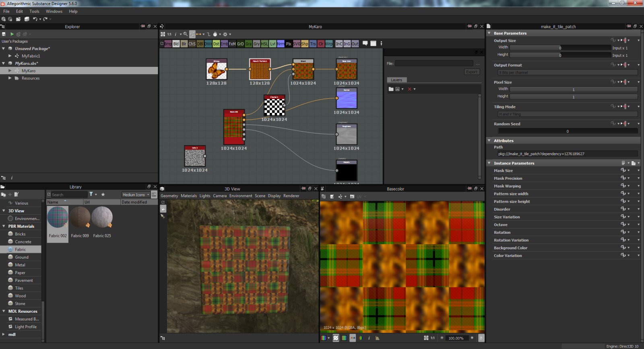Add an HSL node from graph toolbar
The image size is (644, 349).
264,44
